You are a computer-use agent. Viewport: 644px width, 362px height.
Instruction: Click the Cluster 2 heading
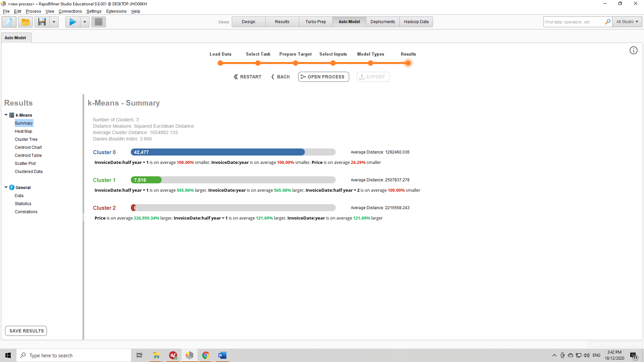pyautogui.click(x=104, y=208)
